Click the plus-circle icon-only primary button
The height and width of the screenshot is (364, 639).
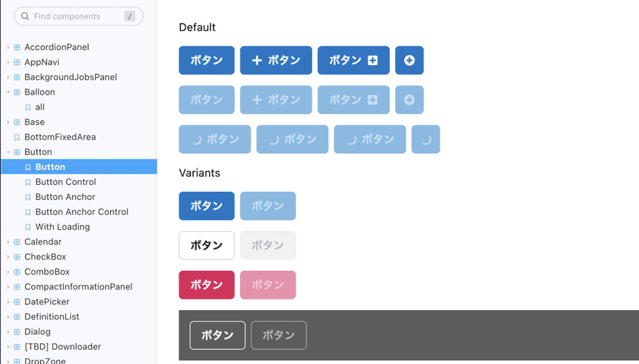click(x=409, y=60)
